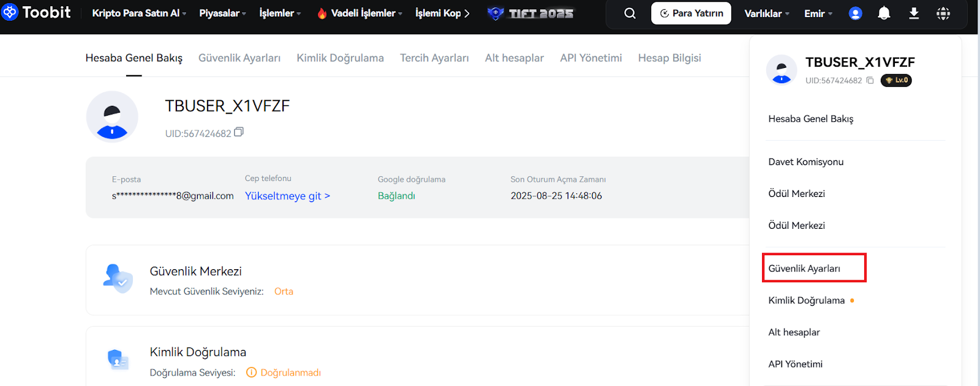Click the fire icon beside Vadeli İşlemler
The width and height of the screenshot is (980, 386).
click(x=322, y=13)
